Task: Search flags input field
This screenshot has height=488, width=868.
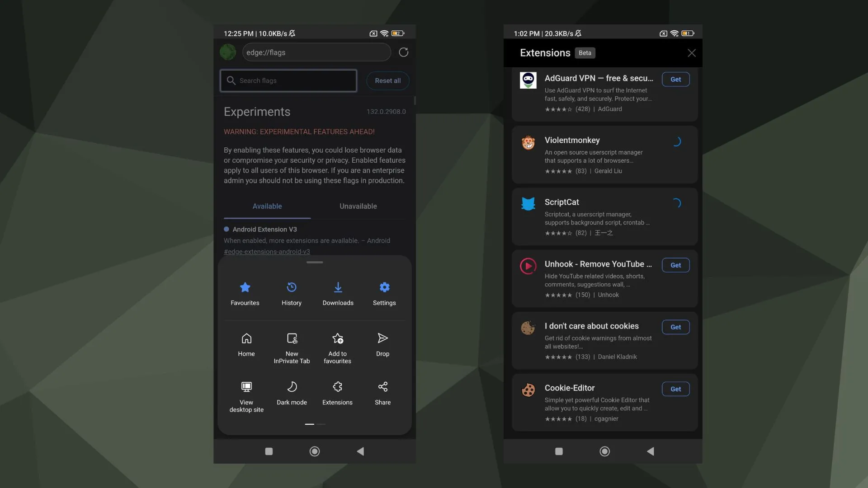Action: [x=289, y=80]
